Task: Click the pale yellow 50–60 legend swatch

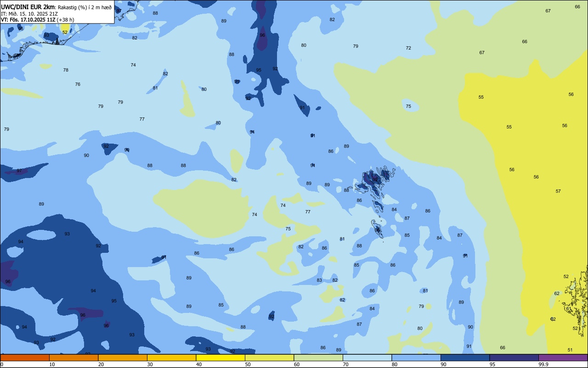Action: 269,357
